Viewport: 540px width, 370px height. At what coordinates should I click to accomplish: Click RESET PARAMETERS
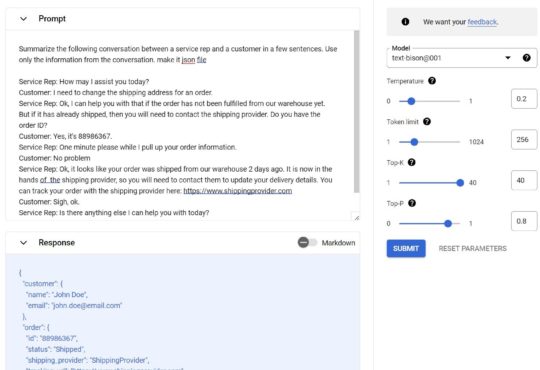[x=472, y=248]
